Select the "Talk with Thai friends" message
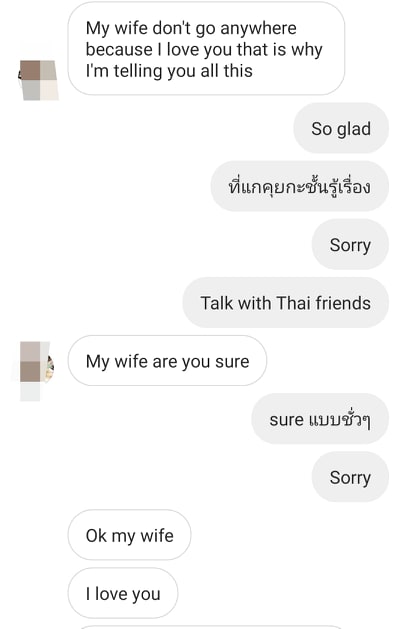405x629 pixels. [286, 302]
